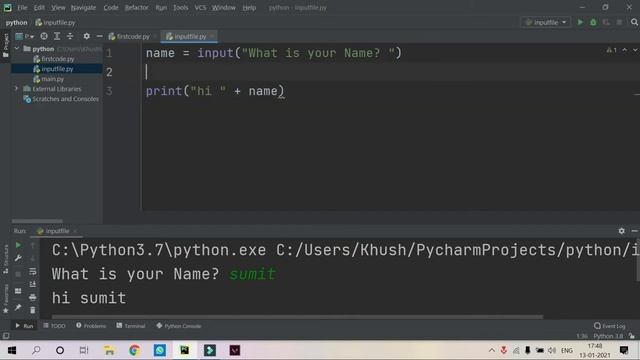
Task: Open Project view selector dropdown
Action: pyautogui.click(x=24, y=36)
